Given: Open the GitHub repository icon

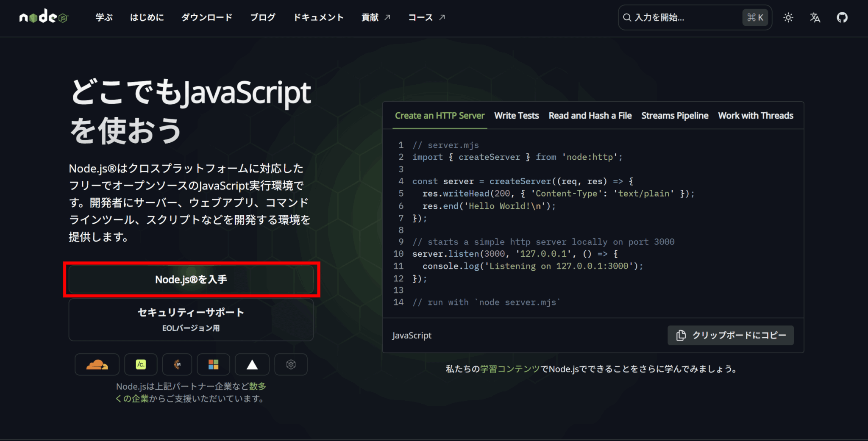Looking at the screenshot, I should tap(842, 17).
